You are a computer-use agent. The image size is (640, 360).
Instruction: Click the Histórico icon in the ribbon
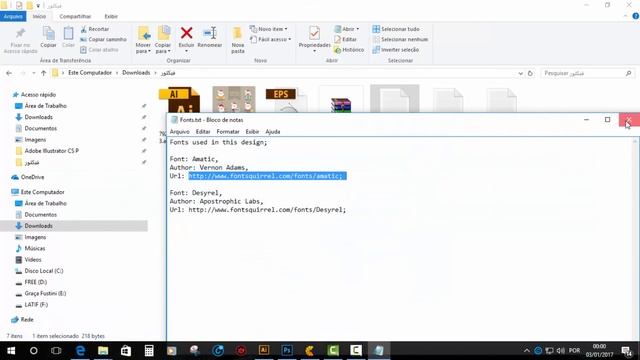tap(338, 50)
